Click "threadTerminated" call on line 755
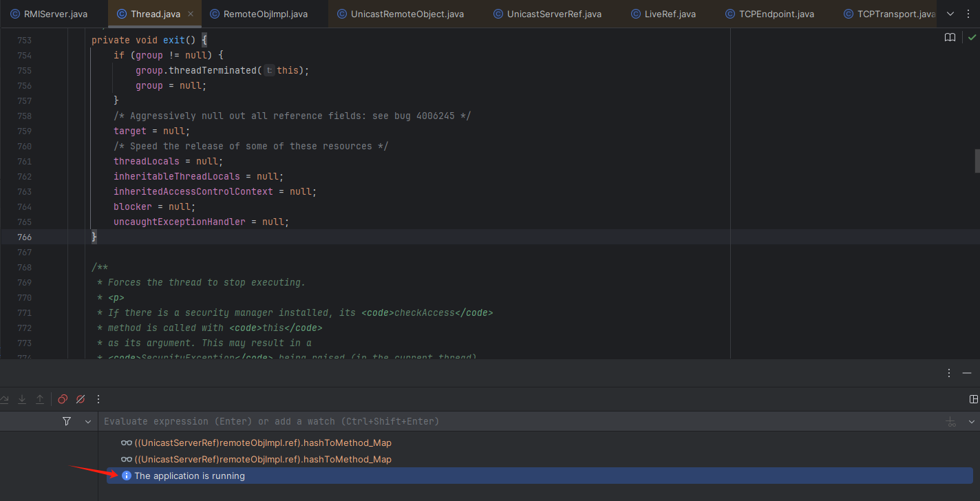Screen dimensions: 980x501 (213, 70)
